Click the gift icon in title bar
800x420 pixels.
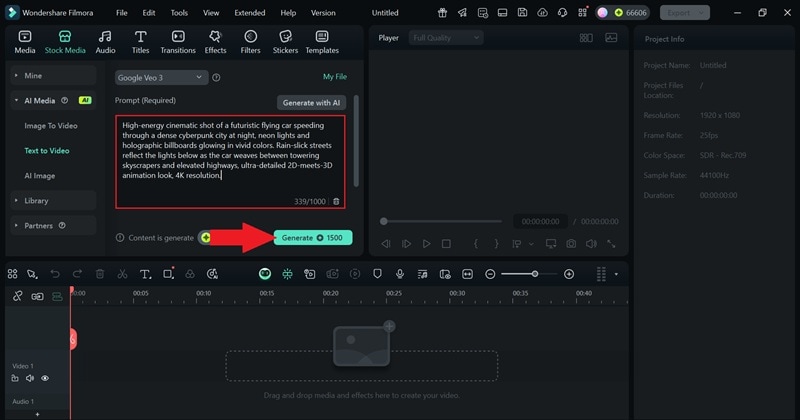[x=442, y=13]
